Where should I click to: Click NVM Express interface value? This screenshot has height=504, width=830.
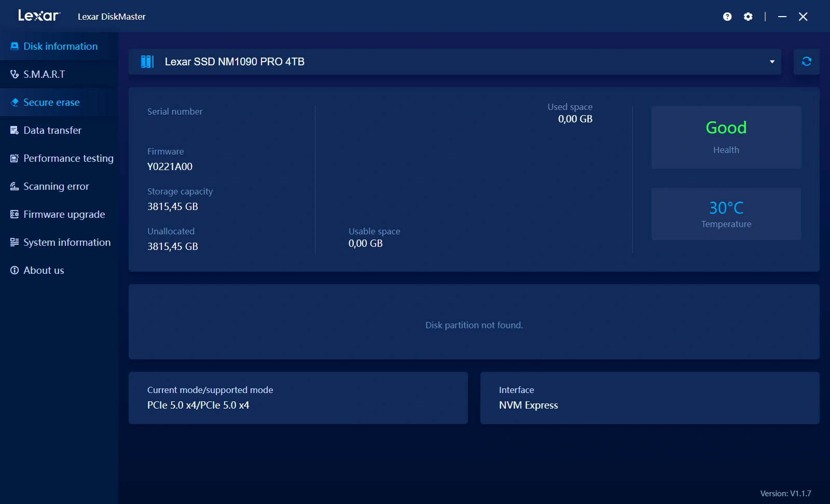point(529,405)
